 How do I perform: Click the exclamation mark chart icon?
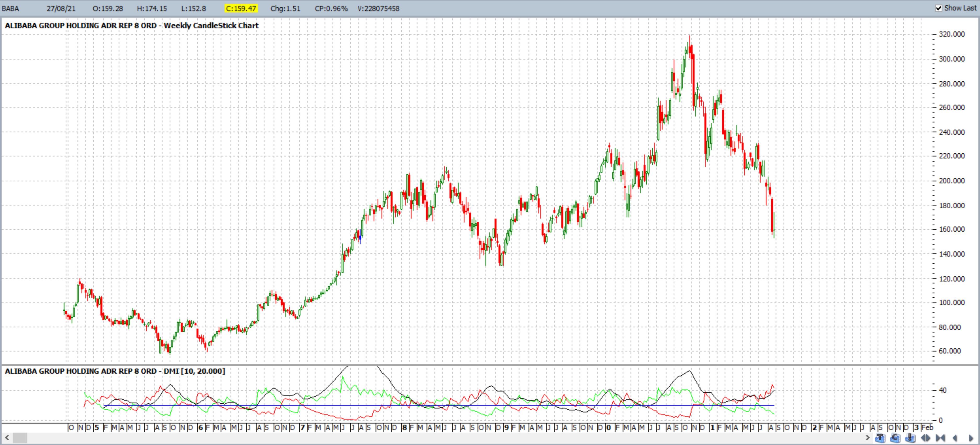[x=910, y=438]
